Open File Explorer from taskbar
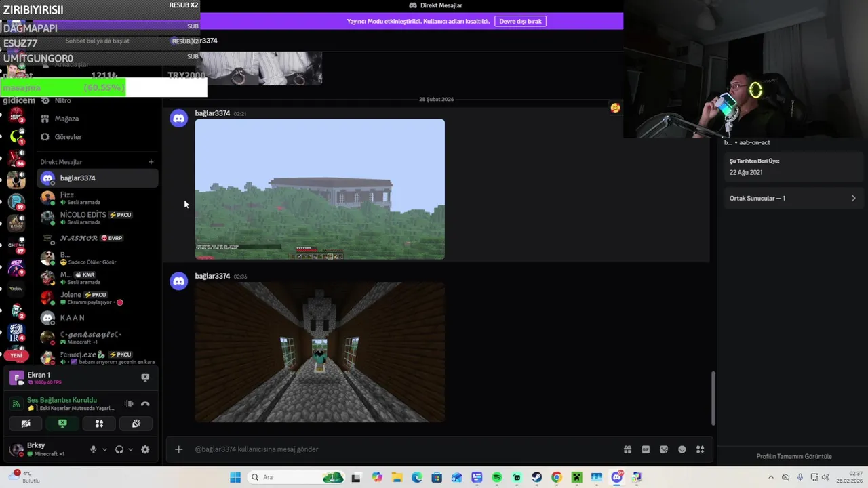 click(x=397, y=477)
